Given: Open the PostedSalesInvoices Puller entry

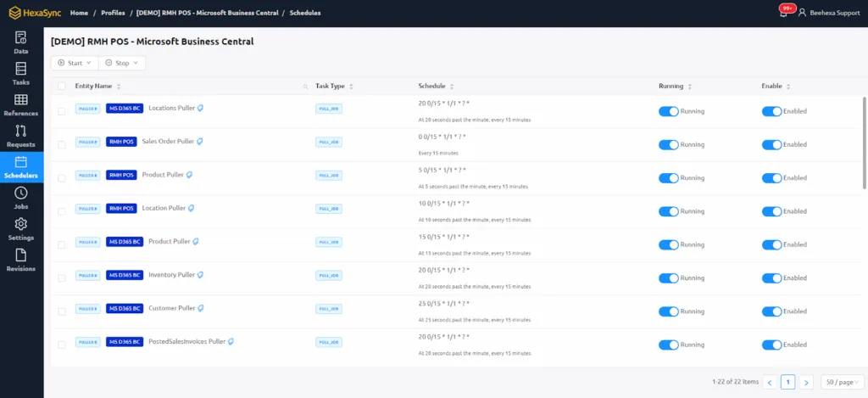Looking at the screenshot, I should 187,341.
